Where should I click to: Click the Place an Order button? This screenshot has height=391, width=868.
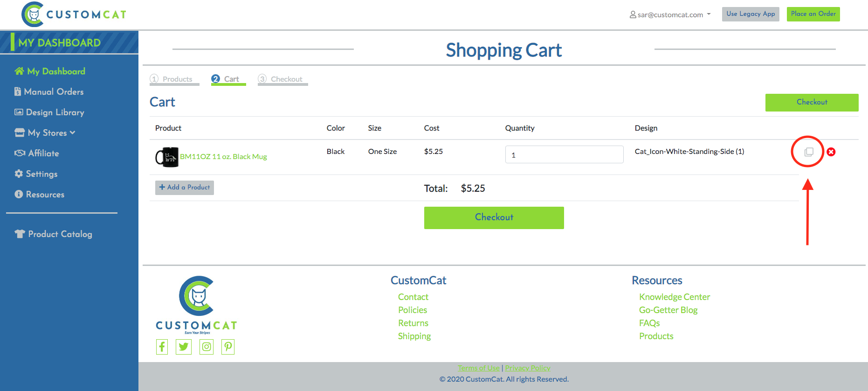813,14
